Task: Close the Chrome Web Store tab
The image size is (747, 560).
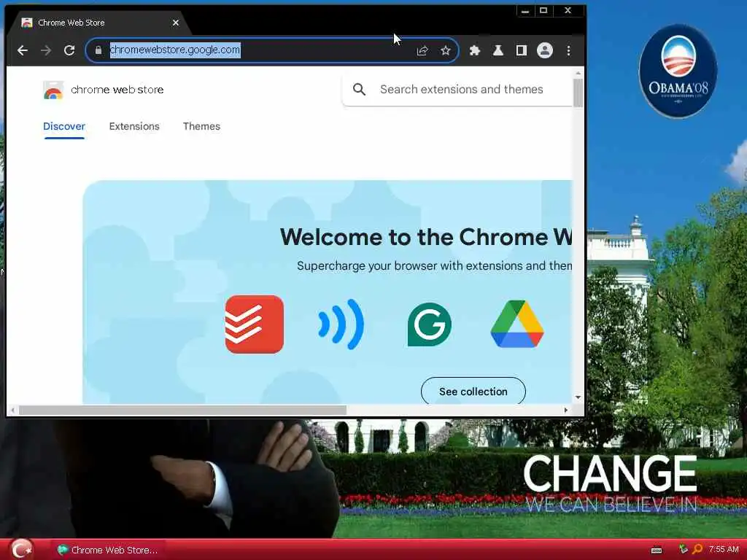Action: (175, 23)
